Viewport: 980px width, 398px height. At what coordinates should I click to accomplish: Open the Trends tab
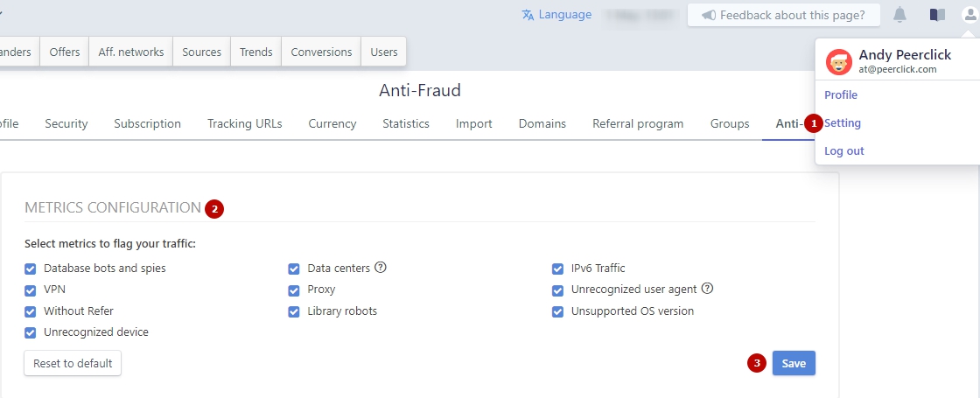256,52
